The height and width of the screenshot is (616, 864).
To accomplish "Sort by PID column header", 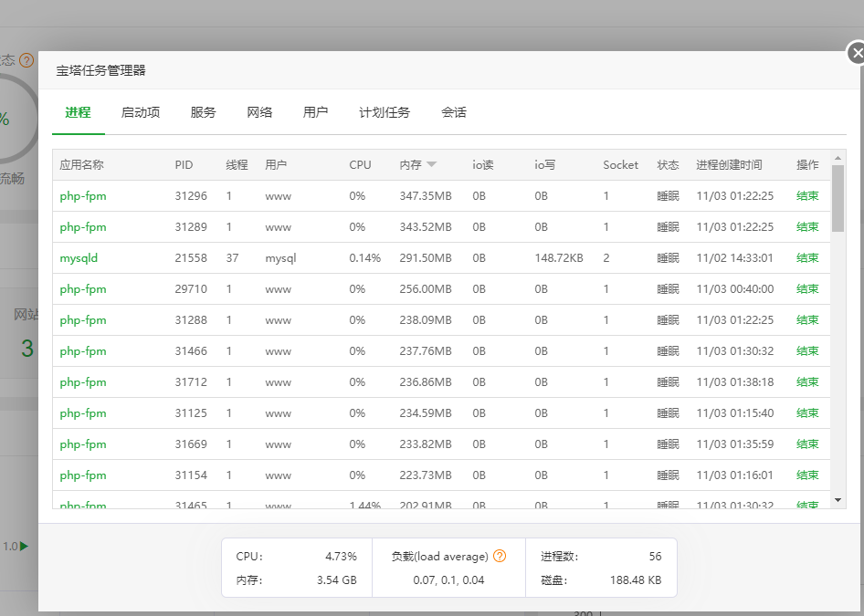I will [184, 164].
